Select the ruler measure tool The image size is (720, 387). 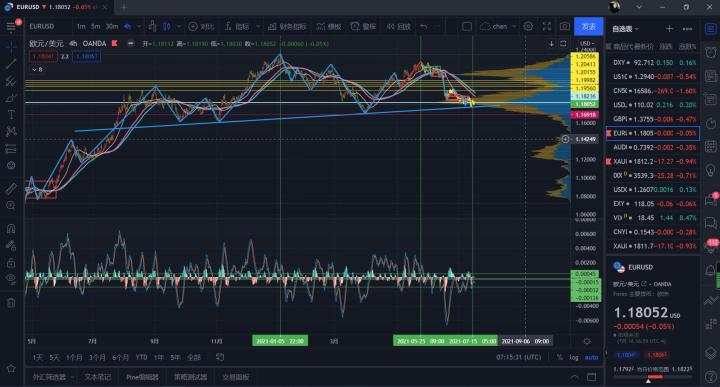pos(11,188)
